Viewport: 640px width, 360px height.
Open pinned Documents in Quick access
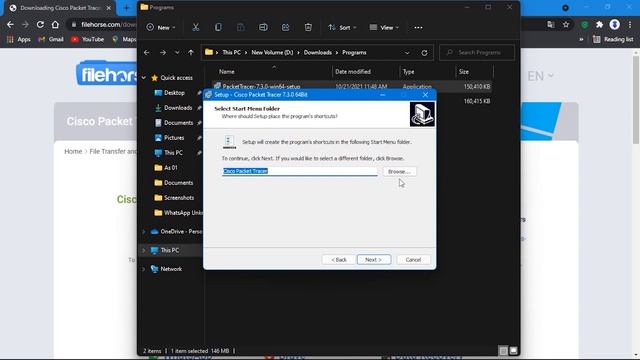(x=178, y=122)
